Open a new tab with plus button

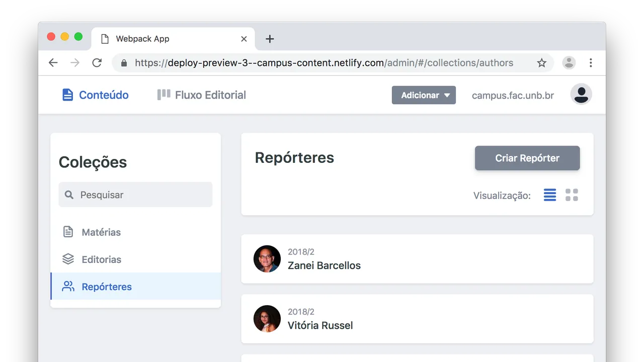(x=270, y=39)
